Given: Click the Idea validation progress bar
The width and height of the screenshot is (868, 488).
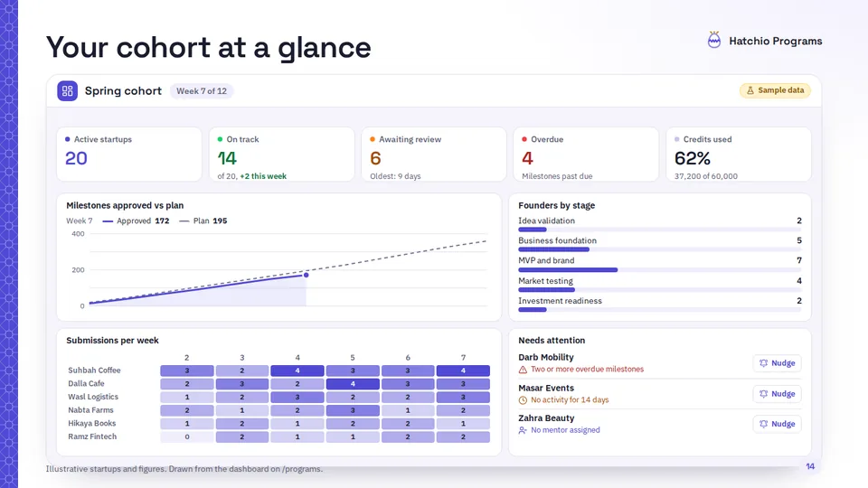Looking at the screenshot, I should (660, 230).
